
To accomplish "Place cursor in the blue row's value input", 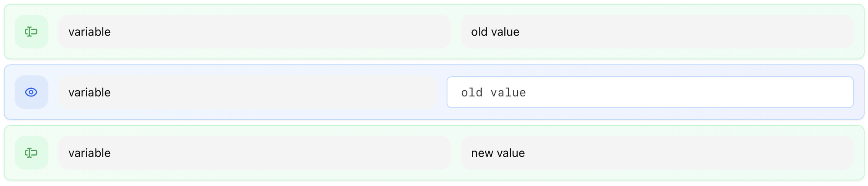I will coord(650,92).
